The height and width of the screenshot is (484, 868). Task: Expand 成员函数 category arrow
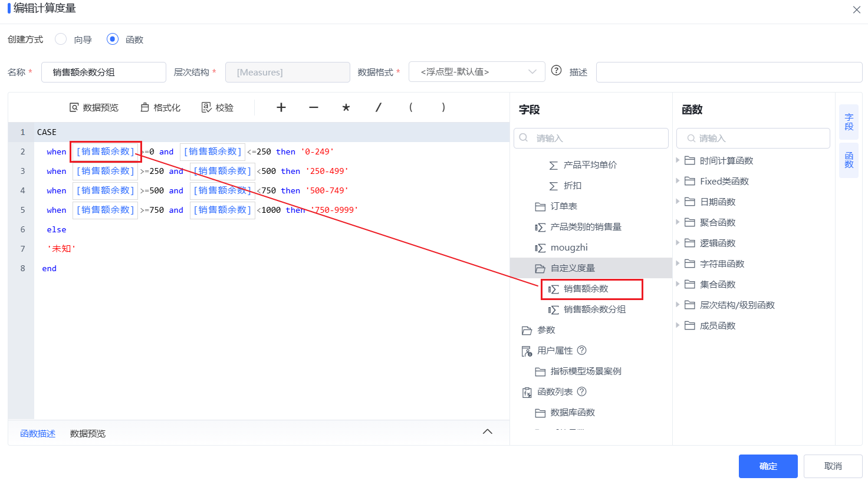[678, 325]
